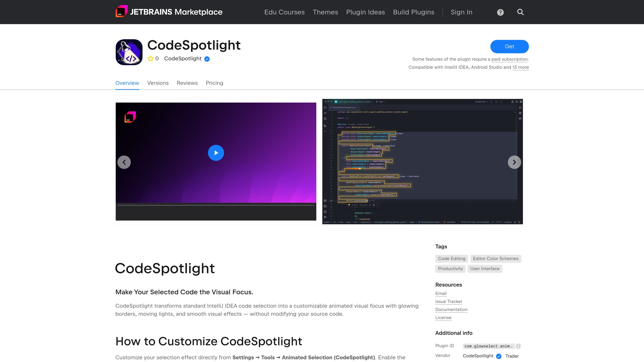Click the blue Get button
The height and width of the screenshot is (362, 644).
(509, 46)
